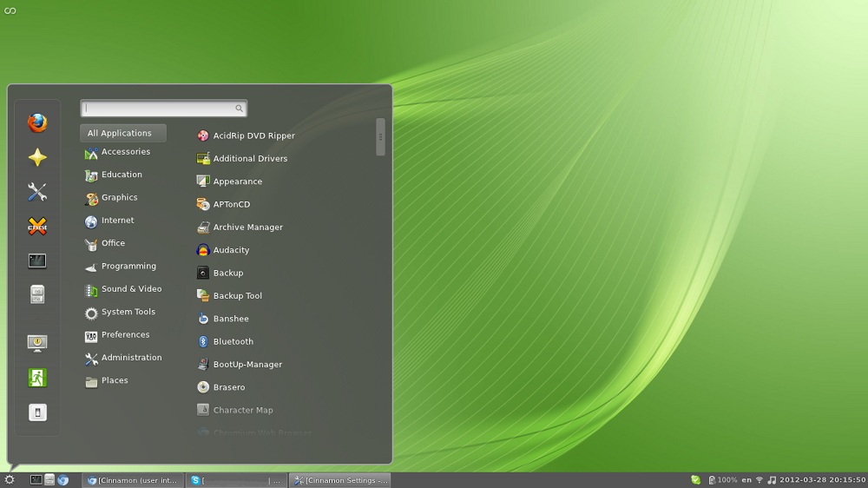Click inside the menu search field

pyautogui.click(x=164, y=109)
